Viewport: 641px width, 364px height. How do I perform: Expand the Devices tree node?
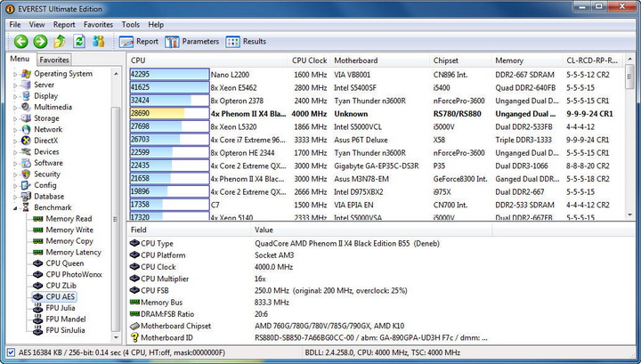[15, 152]
